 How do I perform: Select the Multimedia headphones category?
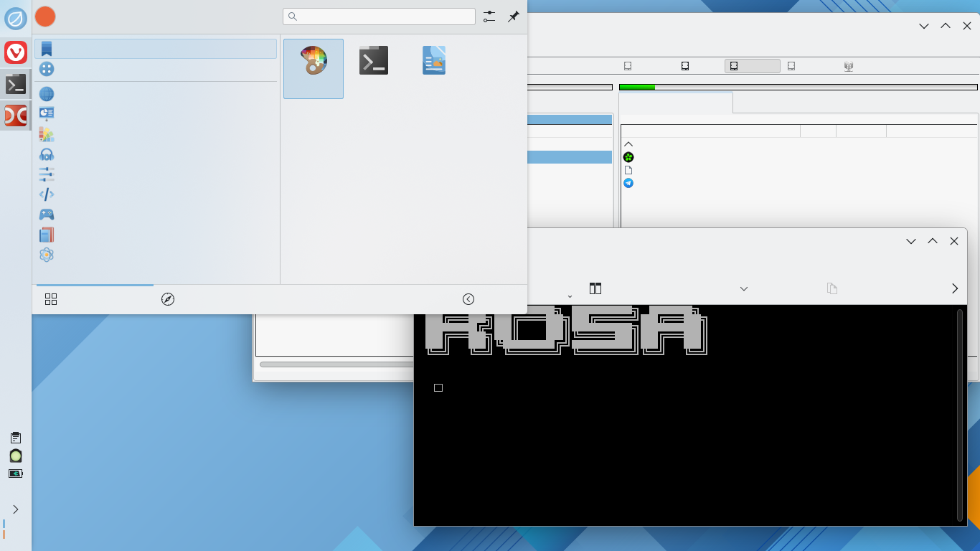click(x=47, y=154)
